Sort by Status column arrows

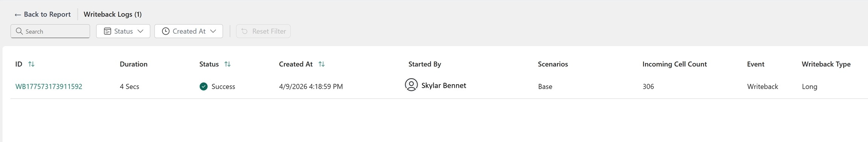pos(228,64)
